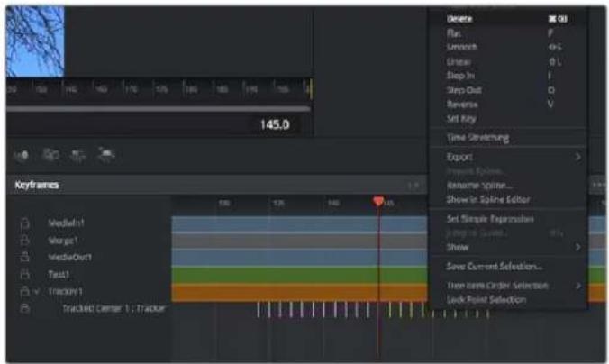Open the Order Selection submenu arrow
The width and height of the screenshot is (609, 364).
(x=578, y=286)
